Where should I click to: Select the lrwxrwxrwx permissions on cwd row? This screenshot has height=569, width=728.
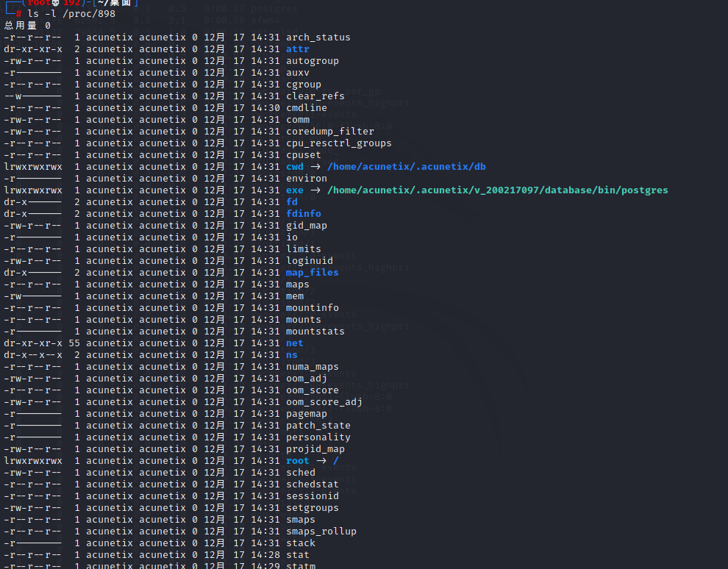33,167
